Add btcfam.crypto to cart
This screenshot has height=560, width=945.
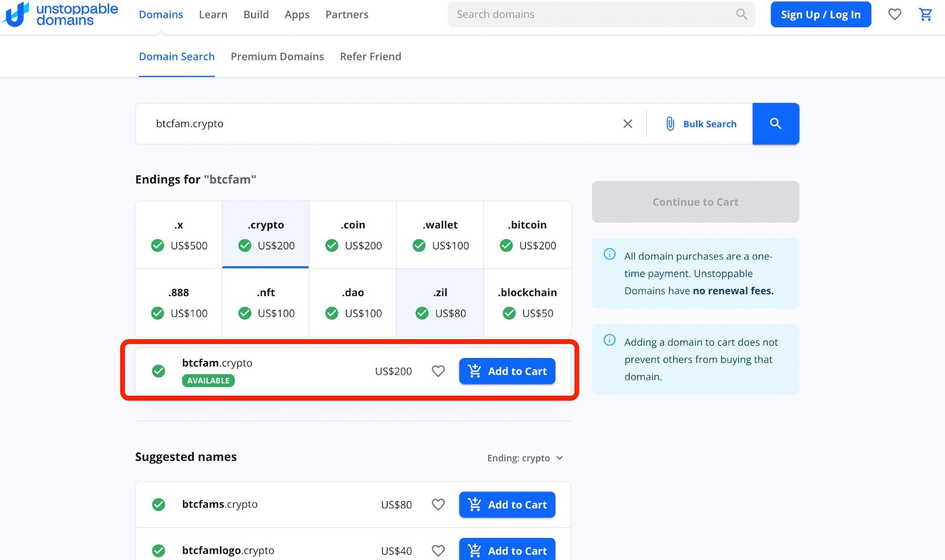click(507, 371)
